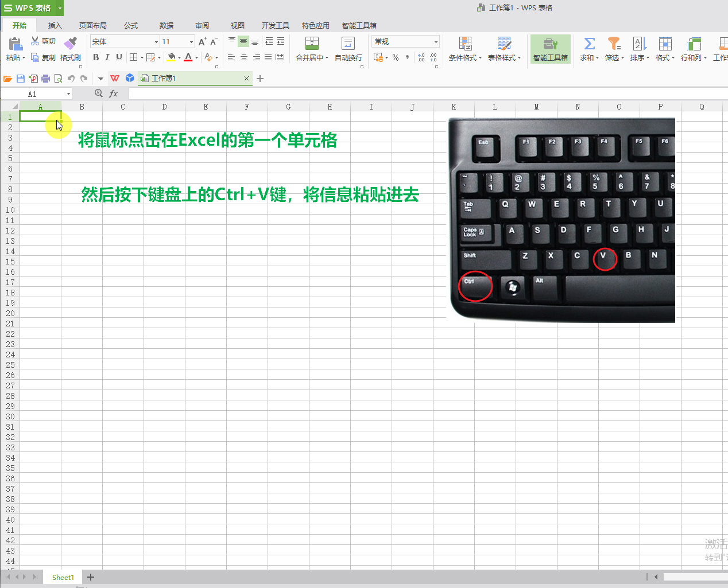The width and height of the screenshot is (728, 588).
Task: Click the font color red A swatch
Action: 188,57
